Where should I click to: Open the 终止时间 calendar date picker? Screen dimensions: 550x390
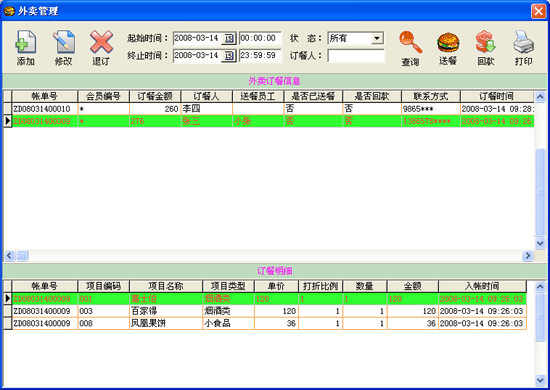(229, 56)
